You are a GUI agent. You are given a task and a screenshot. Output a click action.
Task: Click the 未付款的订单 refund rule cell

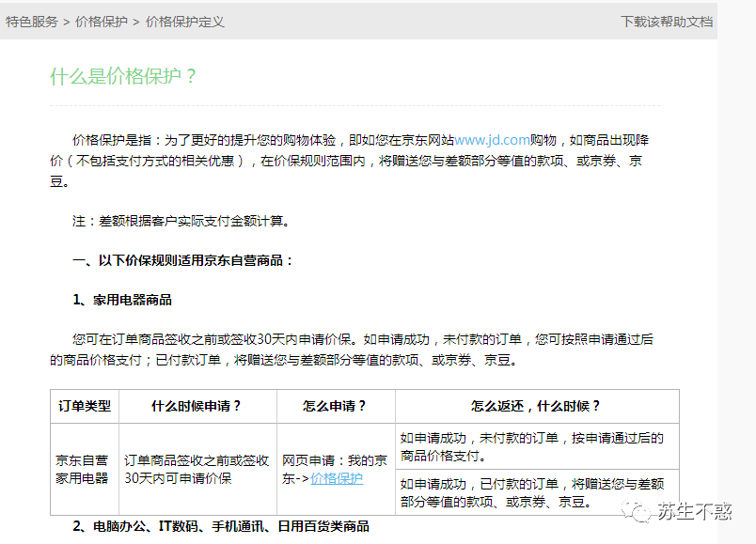(537, 446)
